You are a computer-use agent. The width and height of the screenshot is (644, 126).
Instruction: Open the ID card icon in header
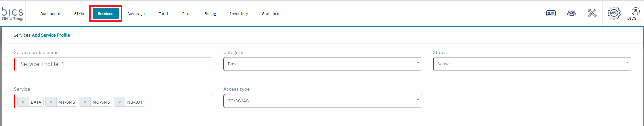point(551,13)
